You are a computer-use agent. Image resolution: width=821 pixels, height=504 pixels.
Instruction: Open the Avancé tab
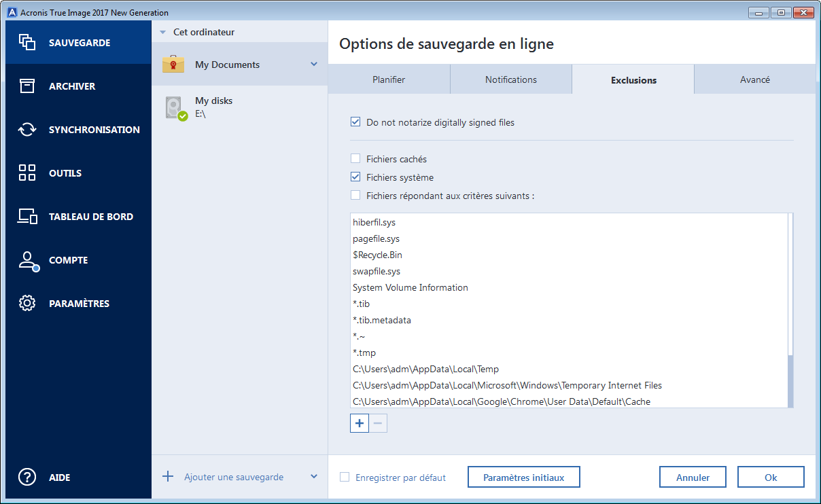[754, 79]
